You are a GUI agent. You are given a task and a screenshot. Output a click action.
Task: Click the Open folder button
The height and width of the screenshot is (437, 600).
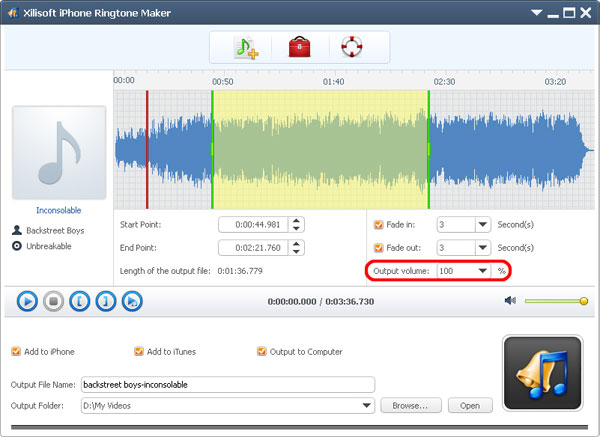(x=470, y=406)
